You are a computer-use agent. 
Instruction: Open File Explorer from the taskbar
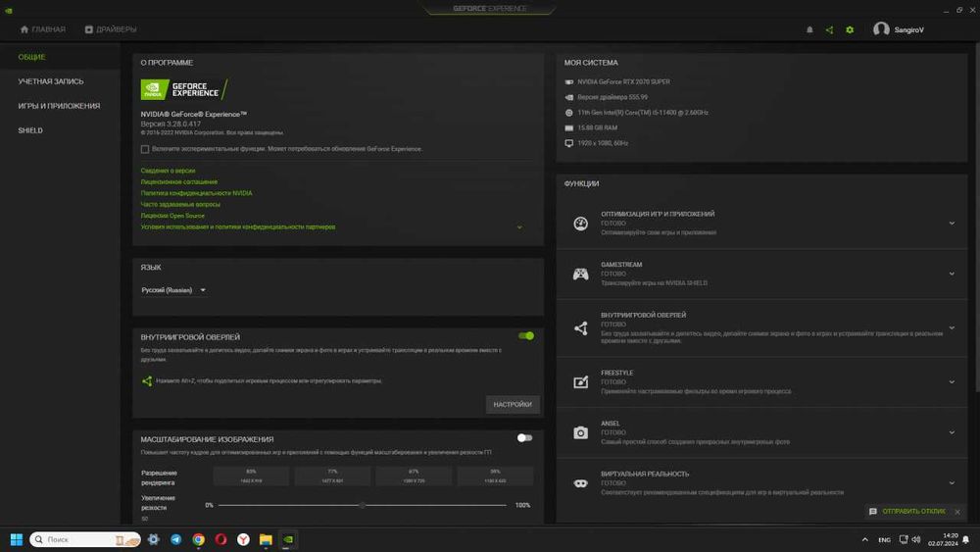266,539
